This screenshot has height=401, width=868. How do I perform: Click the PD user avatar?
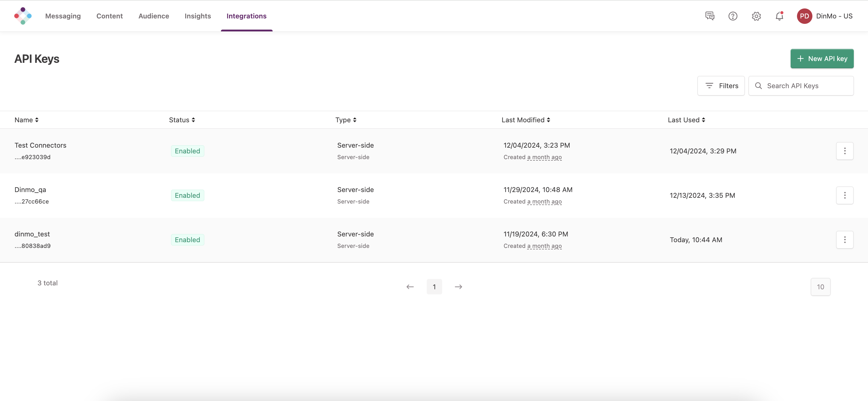click(804, 16)
